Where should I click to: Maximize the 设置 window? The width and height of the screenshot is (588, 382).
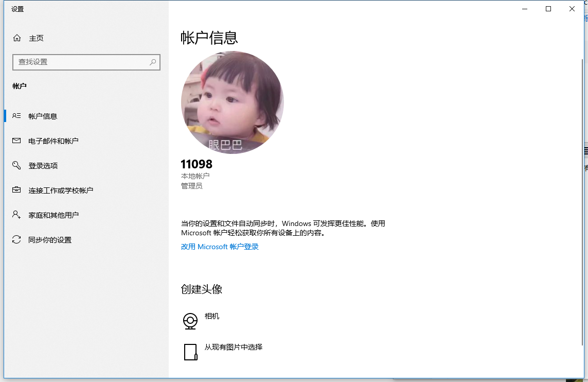click(548, 9)
